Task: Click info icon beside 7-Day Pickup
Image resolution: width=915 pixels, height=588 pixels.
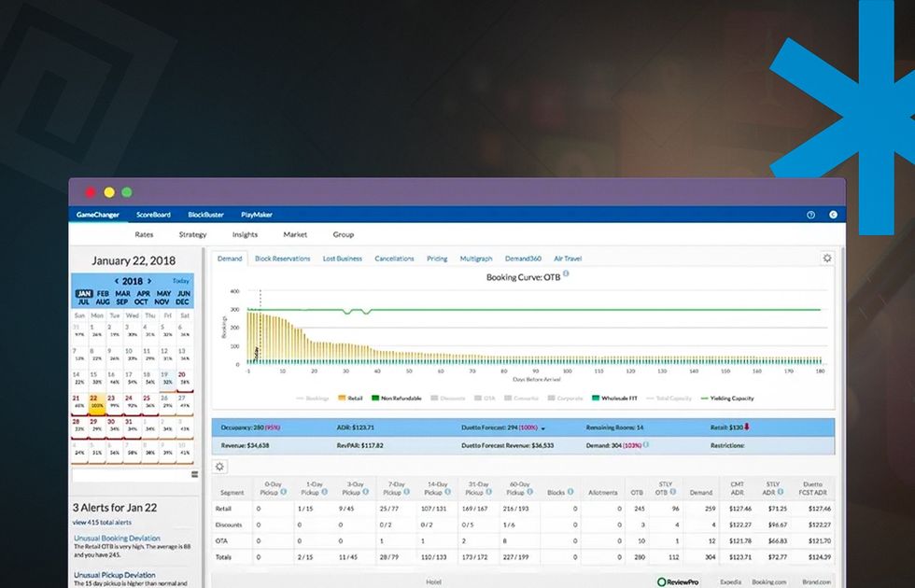Action: 407,493
